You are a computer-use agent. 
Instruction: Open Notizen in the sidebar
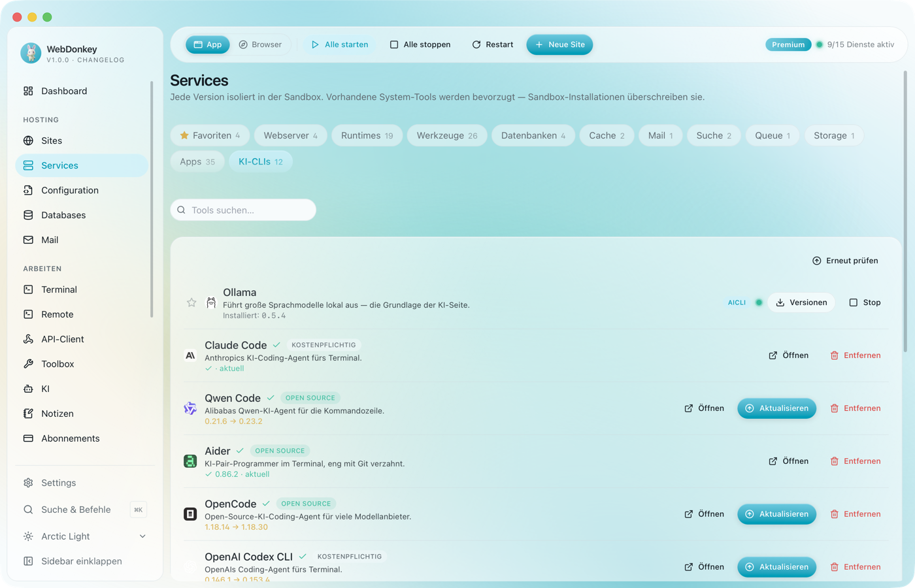82,414
